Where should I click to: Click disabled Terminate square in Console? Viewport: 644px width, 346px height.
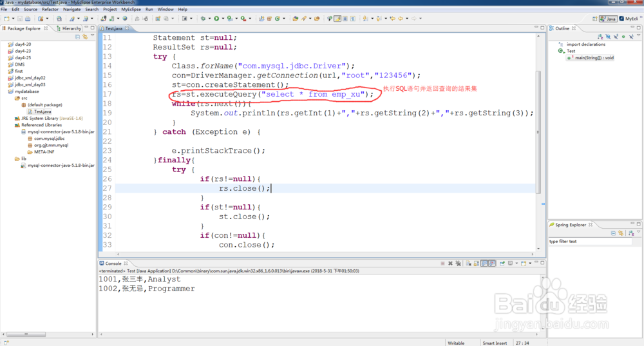click(443, 264)
